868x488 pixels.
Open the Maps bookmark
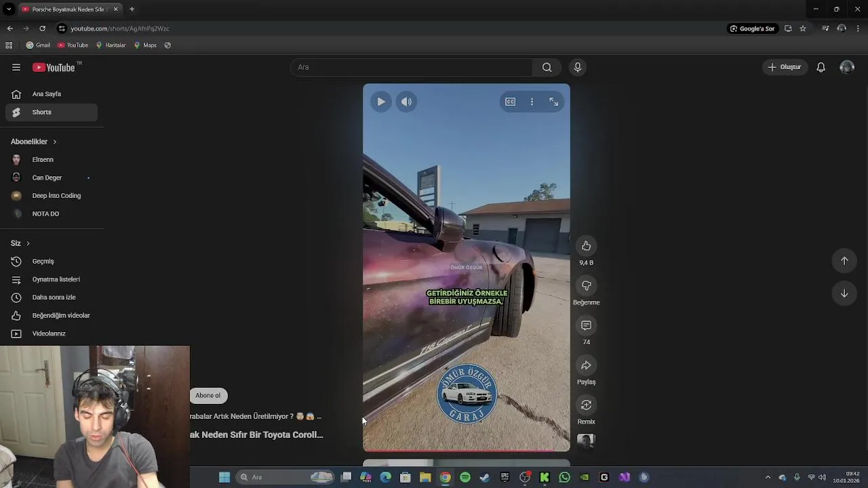tap(145, 45)
